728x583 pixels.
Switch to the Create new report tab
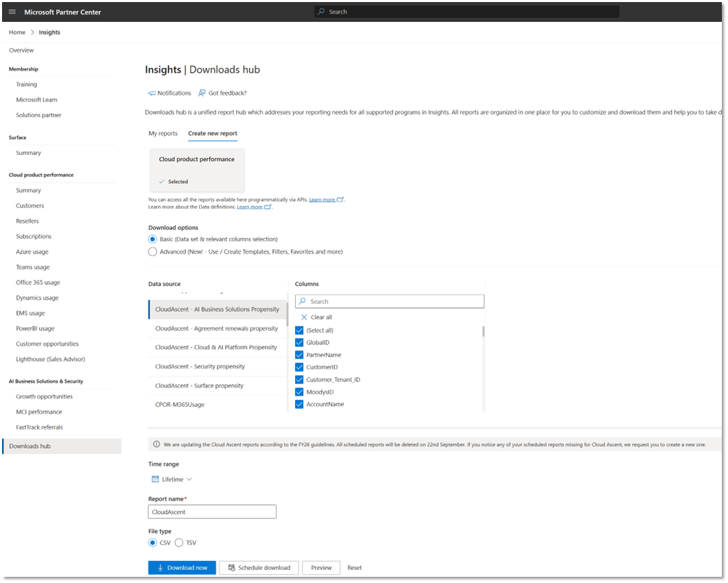pos(213,134)
